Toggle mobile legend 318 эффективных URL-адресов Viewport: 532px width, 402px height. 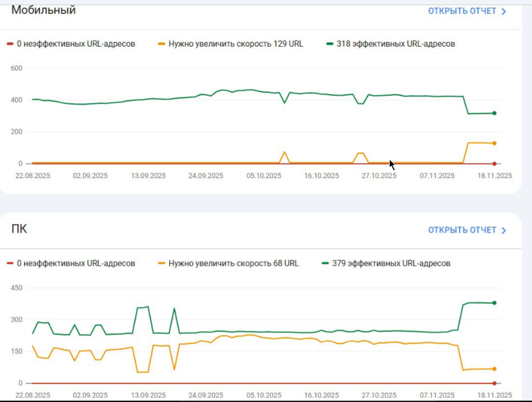[x=390, y=44]
